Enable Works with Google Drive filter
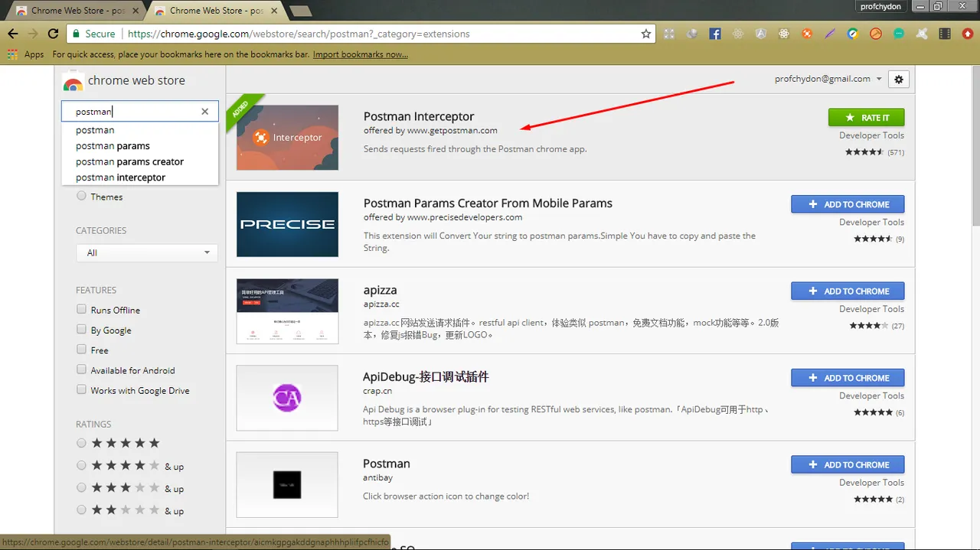The width and height of the screenshot is (980, 550). tap(81, 389)
